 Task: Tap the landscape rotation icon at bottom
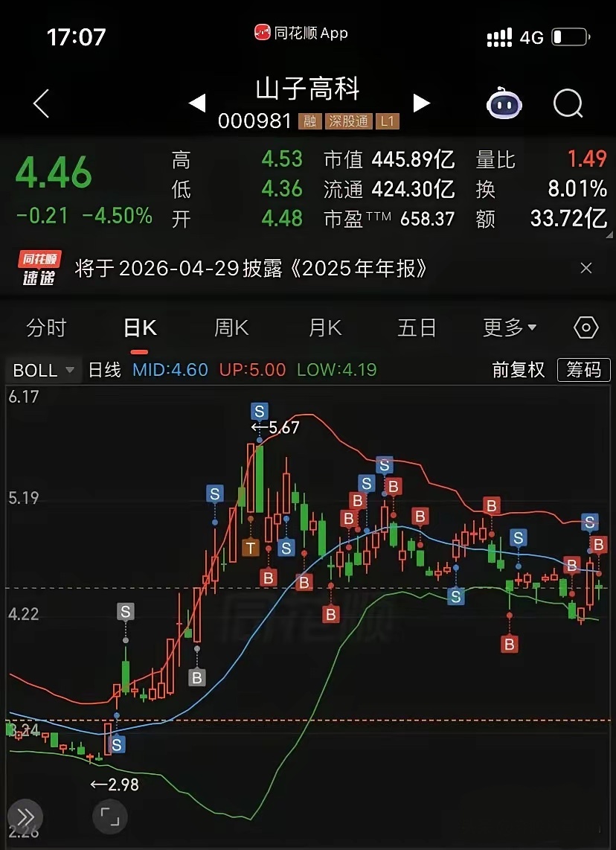(x=109, y=817)
